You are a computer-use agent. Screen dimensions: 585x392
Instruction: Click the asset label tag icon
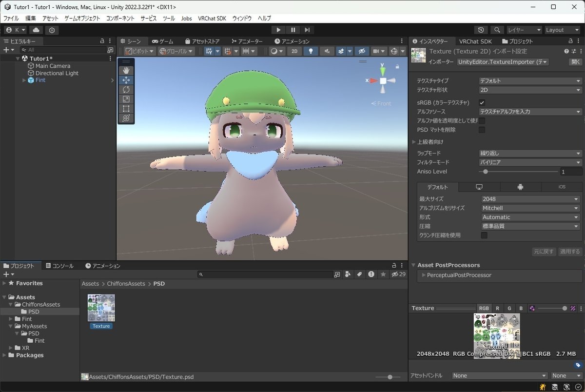pyautogui.click(x=578, y=365)
